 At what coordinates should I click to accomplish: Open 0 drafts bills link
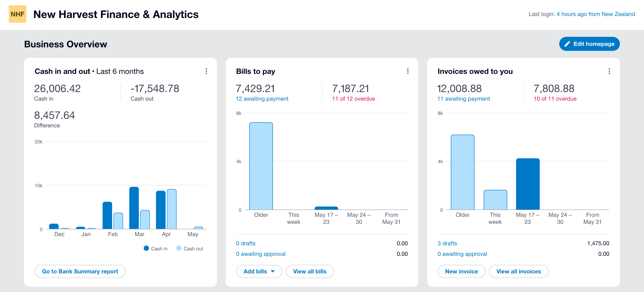coord(246,243)
